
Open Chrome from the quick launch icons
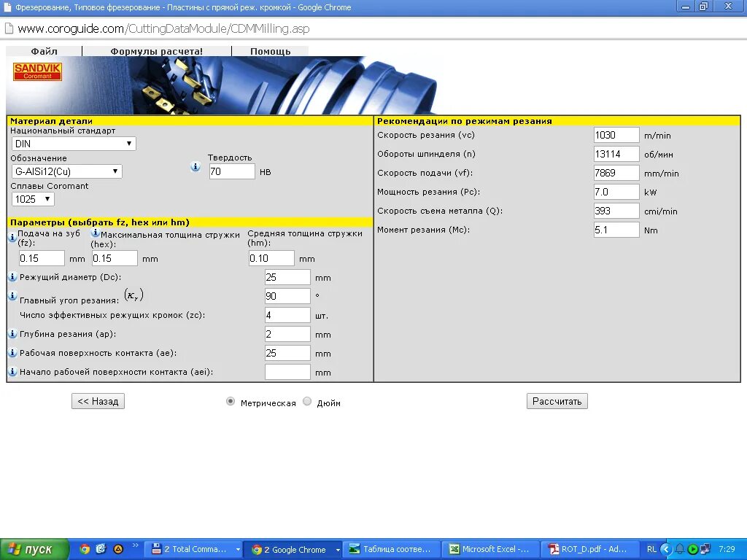[x=85, y=549]
